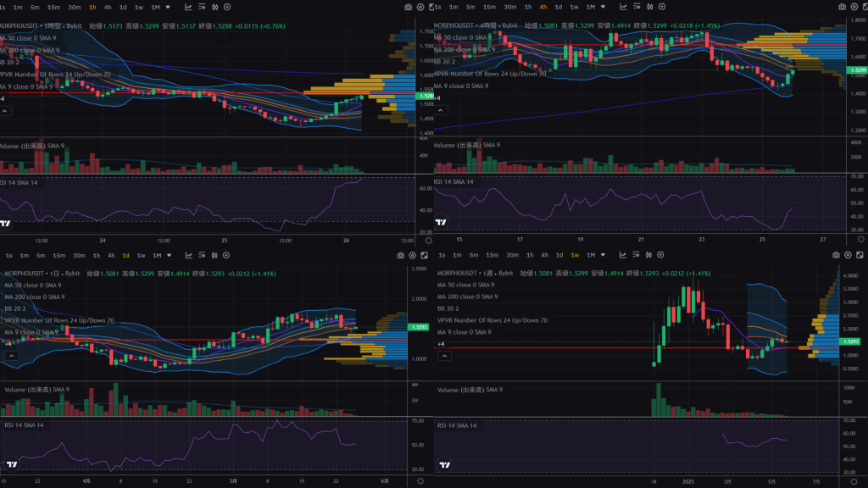Click the MORPHOUSDT 4時間 Bybit symbol title
868x488 pixels.
point(475,25)
